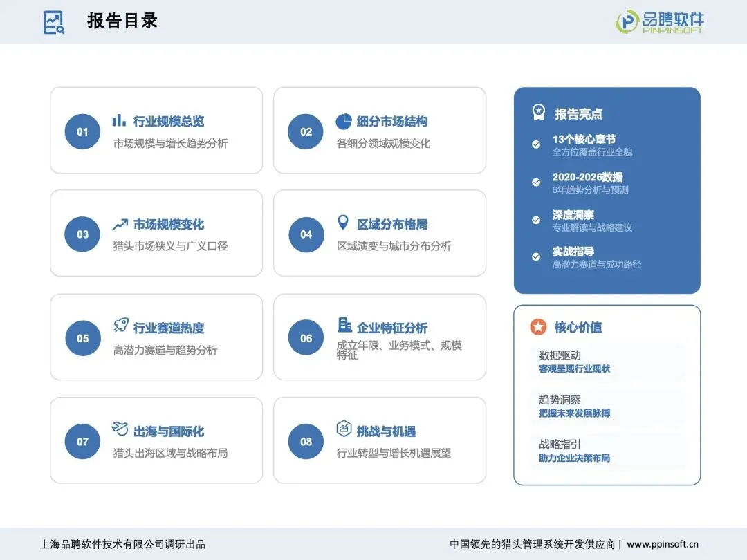Viewport: 747px width, 560px height.
Task: Click the checkmark next to 实战指导
Action: coord(536,256)
